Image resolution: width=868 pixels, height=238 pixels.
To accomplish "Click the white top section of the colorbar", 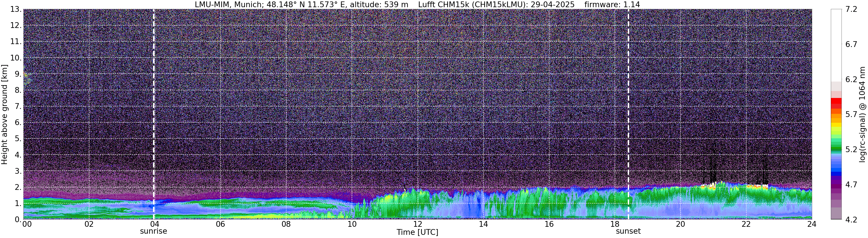I will click(x=836, y=45).
